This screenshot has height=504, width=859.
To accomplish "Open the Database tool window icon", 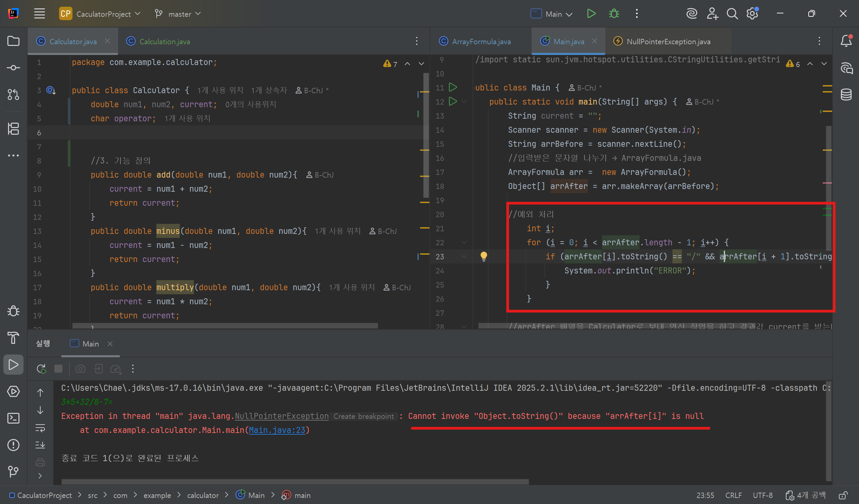I will (846, 95).
